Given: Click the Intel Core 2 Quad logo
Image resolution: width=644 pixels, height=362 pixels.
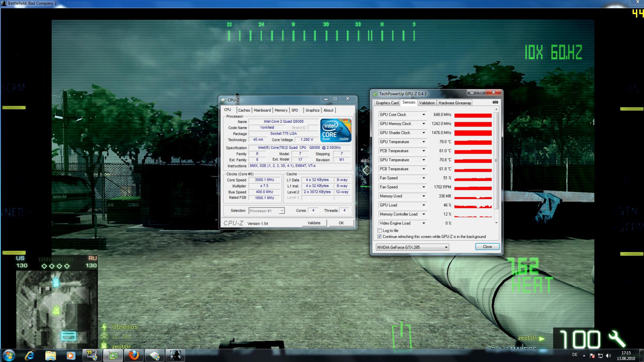Looking at the screenshot, I should (x=336, y=130).
